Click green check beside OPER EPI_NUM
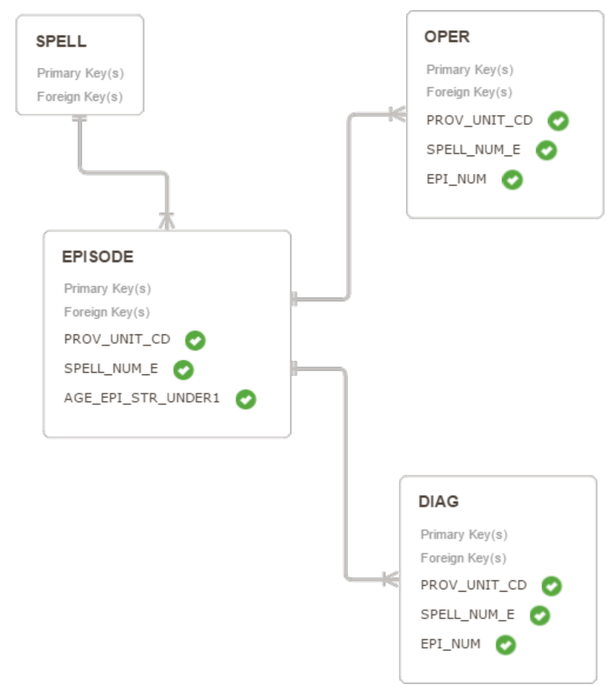 (x=512, y=180)
